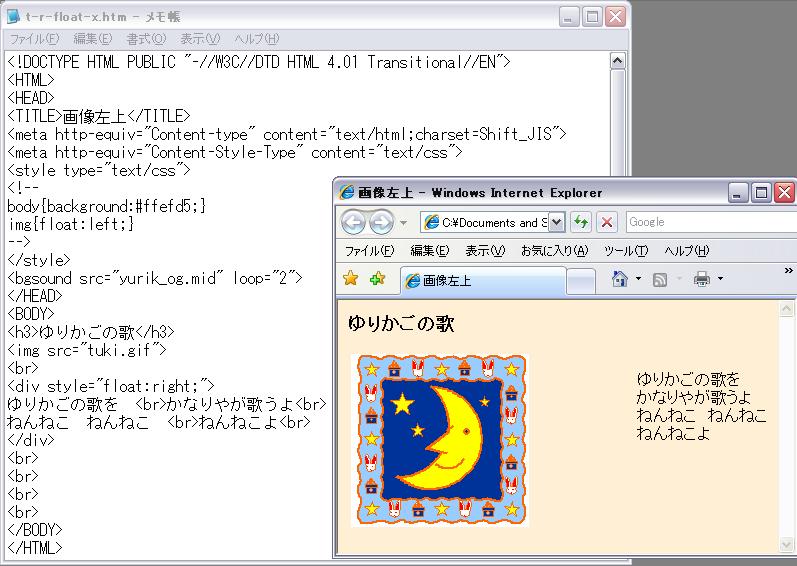Click the </HTML> closing tag in Notepad
Screen dimensions: 797x566
[x=35, y=548]
